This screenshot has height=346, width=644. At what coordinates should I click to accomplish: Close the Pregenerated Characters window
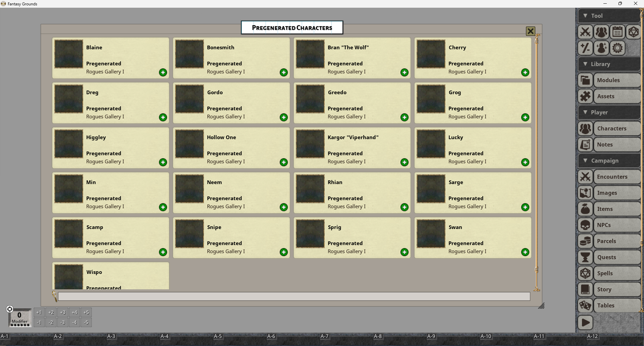(x=530, y=31)
